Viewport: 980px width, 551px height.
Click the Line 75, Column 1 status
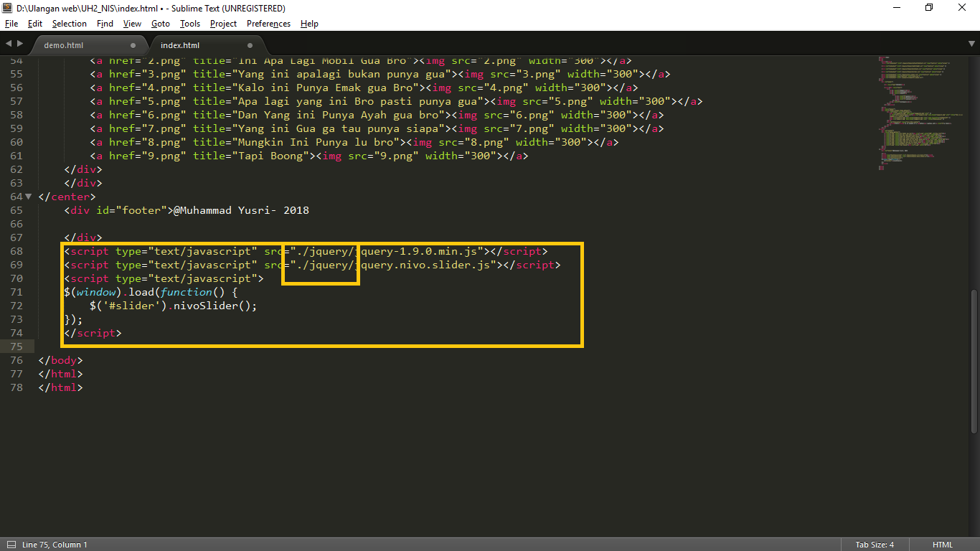pyautogui.click(x=55, y=545)
